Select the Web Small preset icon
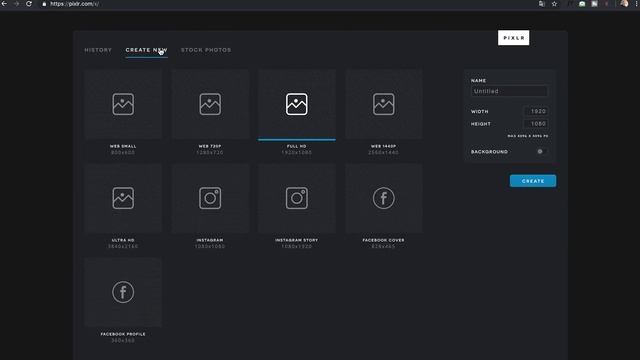640x360 pixels. 123,104
